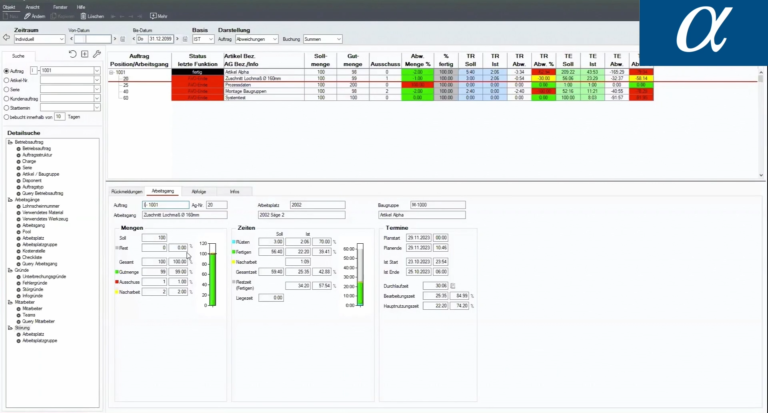
Task: Switch to the Rückmeldungen tab
Action: tap(126, 189)
